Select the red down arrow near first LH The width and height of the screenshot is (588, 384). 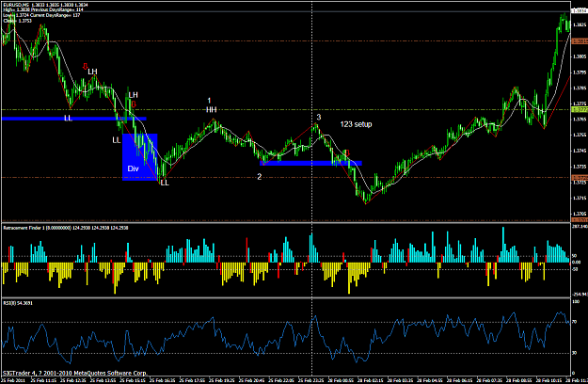pos(85,67)
